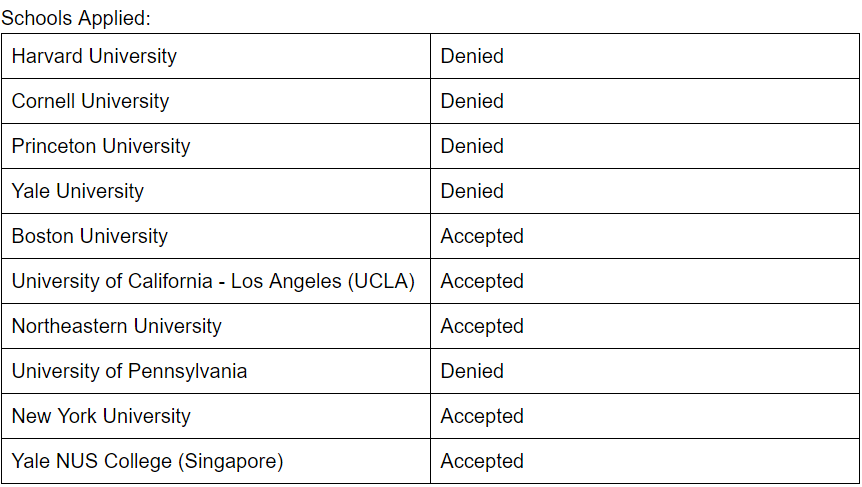Select the Boston University cell

(x=90, y=236)
